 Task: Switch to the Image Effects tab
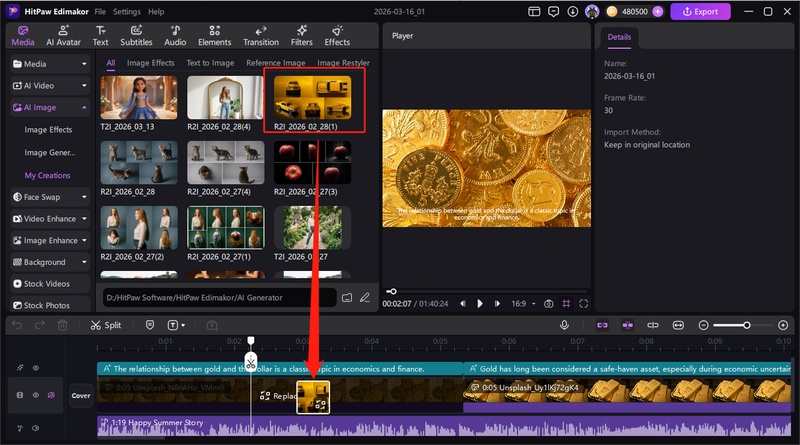(x=151, y=63)
